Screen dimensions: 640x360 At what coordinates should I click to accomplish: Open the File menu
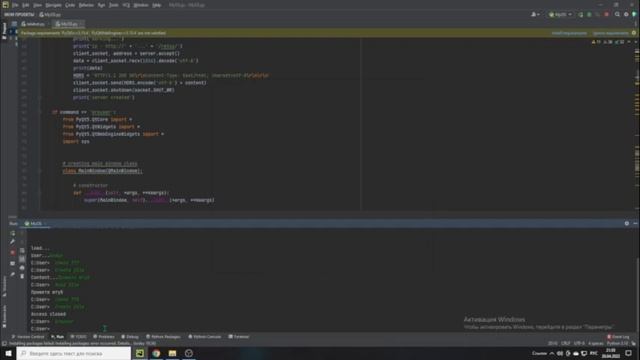click(x=15, y=5)
